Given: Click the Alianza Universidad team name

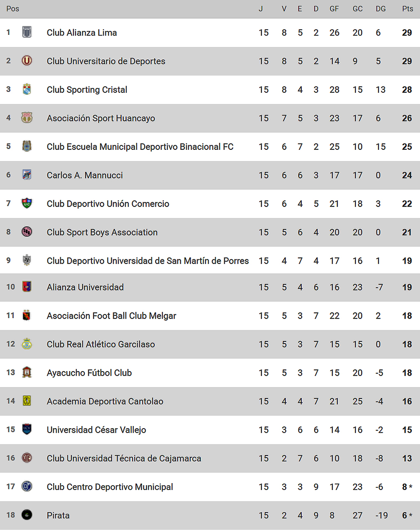Looking at the screenshot, I should point(85,288).
